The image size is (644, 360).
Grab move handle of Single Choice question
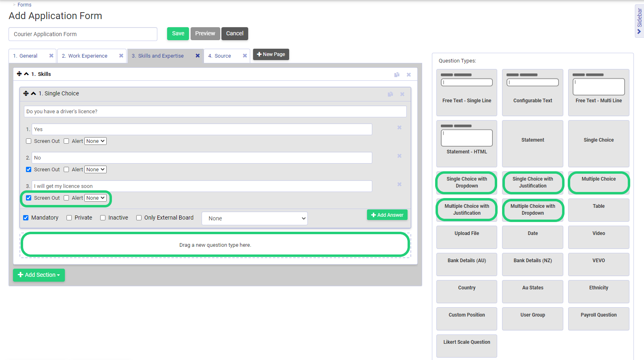coord(26,93)
